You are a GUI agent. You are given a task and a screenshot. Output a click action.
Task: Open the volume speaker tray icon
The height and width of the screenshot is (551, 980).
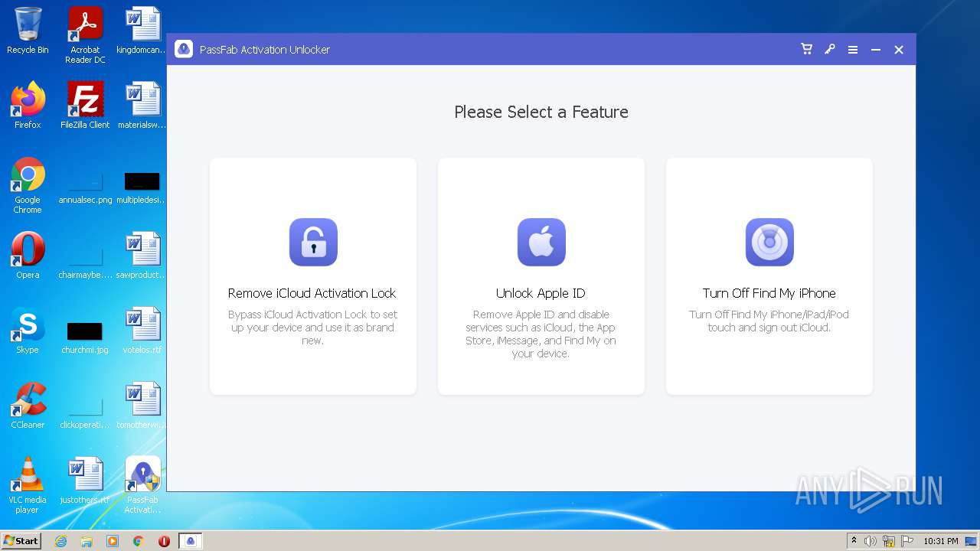pyautogui.click(x=871, y=541)
